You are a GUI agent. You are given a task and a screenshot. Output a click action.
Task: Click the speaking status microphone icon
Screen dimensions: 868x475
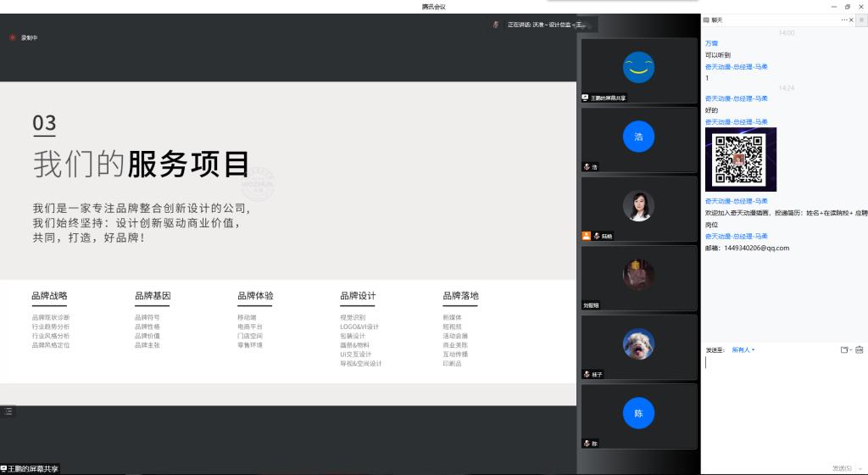(x=495, y=25)
